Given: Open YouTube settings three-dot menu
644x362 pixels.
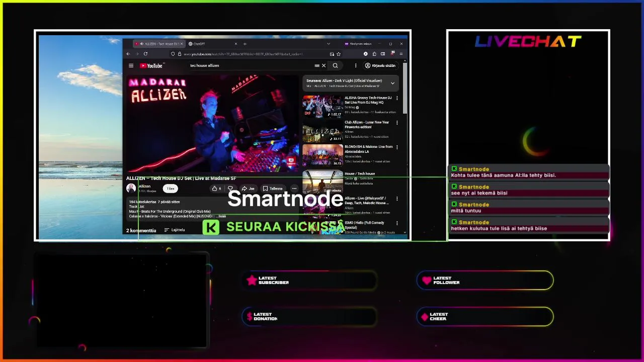Looking at the screenshot, I should [356, 65].
